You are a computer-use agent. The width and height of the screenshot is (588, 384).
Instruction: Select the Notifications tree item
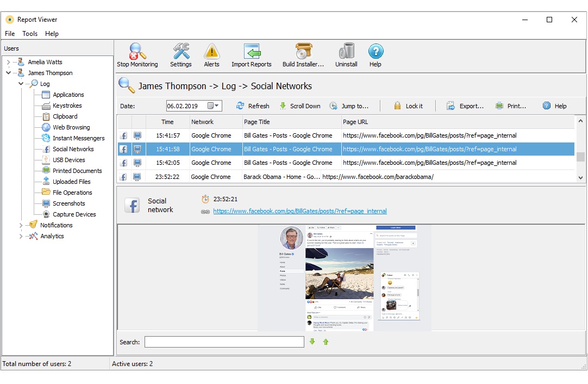tap(57, 225)
